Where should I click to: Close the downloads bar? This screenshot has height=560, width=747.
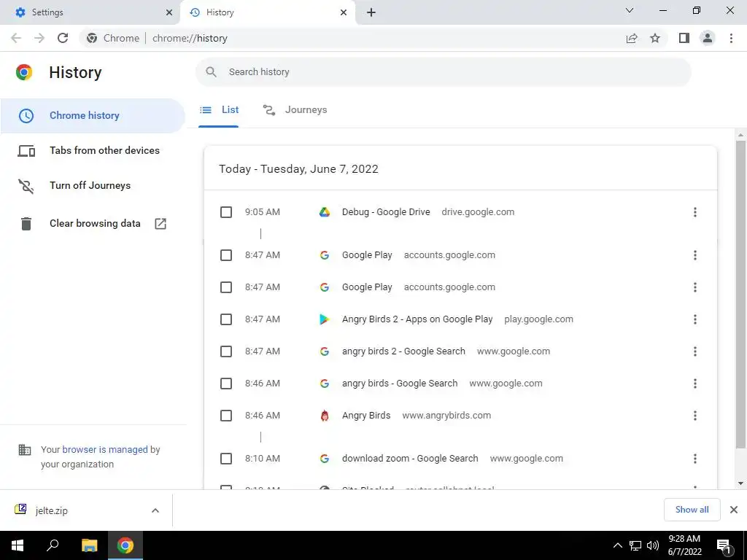(734, 510)
